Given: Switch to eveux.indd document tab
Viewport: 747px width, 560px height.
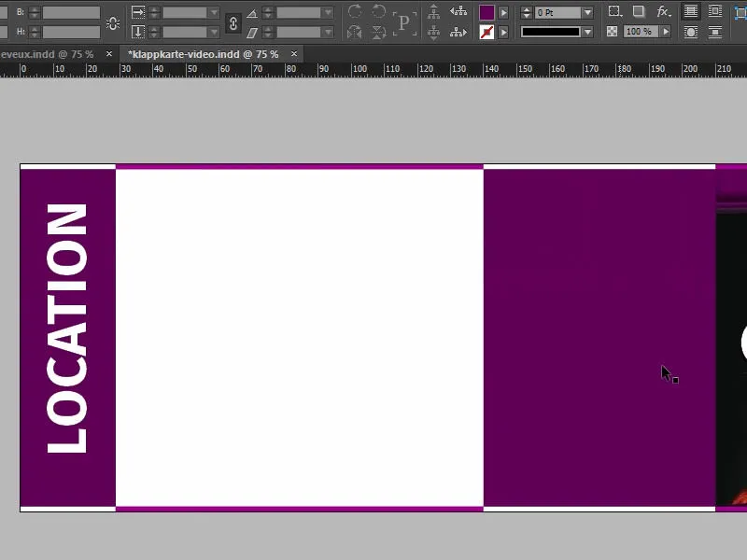Looking at the screenshot, I should point(47,54).
